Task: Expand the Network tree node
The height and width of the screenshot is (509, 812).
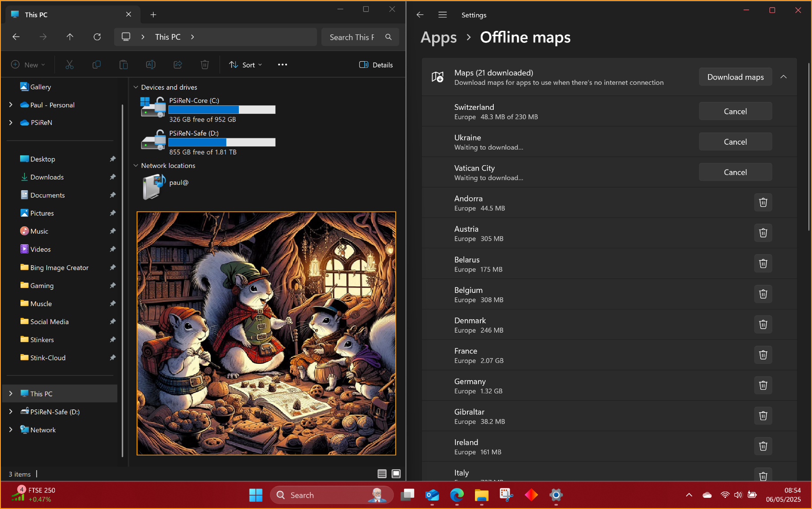Action: click(x=11, y=430)
